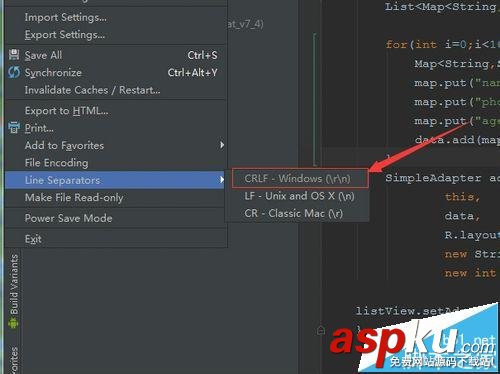
Task: Select CRLF - Windows line separator
Action: [300, 178]
